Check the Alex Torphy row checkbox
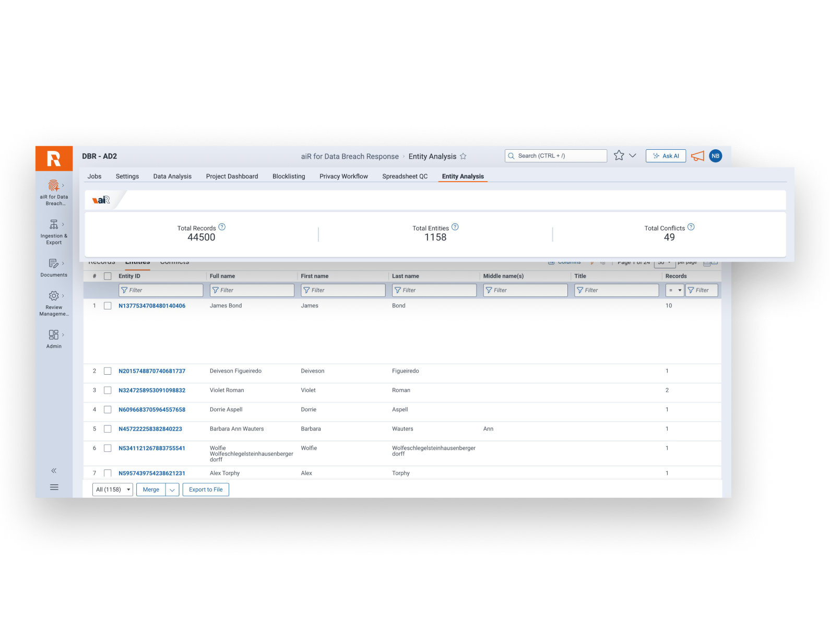830x644 pixels. 108,473
